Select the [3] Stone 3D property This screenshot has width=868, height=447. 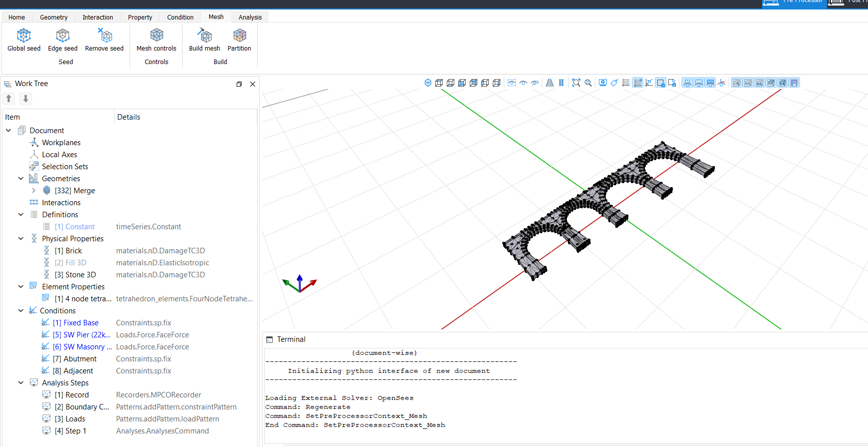click(75, 275)
